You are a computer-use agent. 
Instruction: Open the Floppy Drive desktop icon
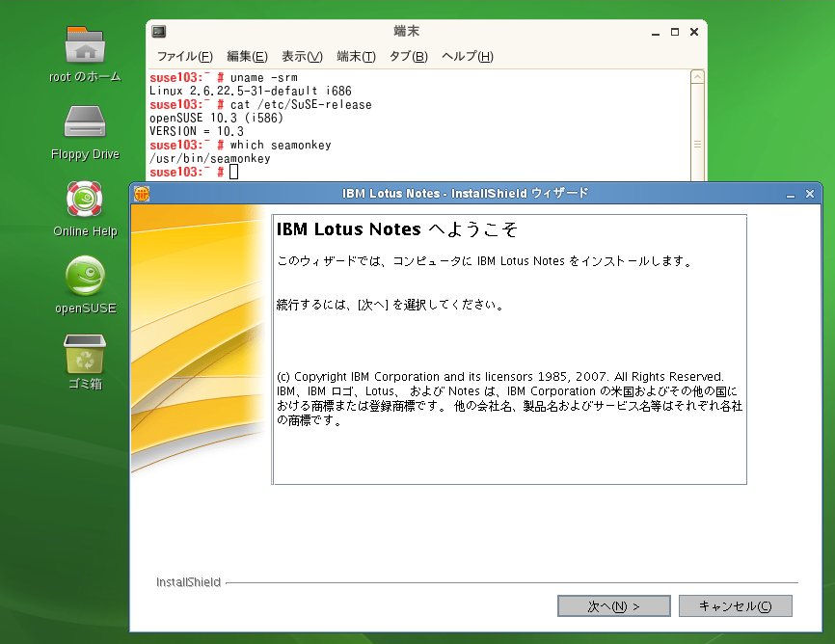(x=85, y=122)
